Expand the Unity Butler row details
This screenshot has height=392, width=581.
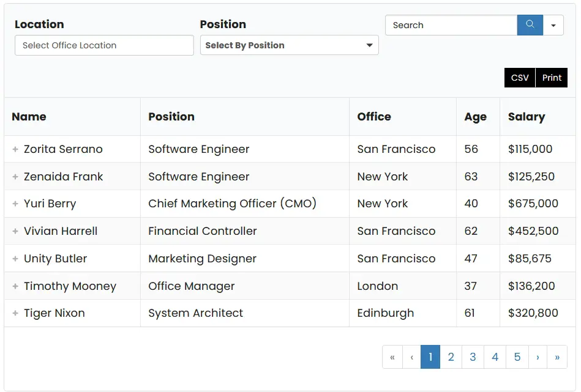pyautogui.click(x=15, y=259)
